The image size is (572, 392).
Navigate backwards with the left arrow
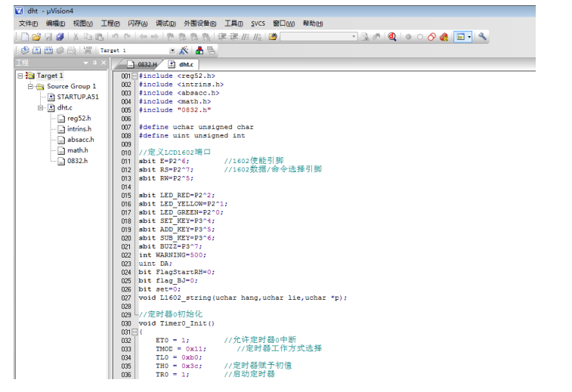coord(143,37)
